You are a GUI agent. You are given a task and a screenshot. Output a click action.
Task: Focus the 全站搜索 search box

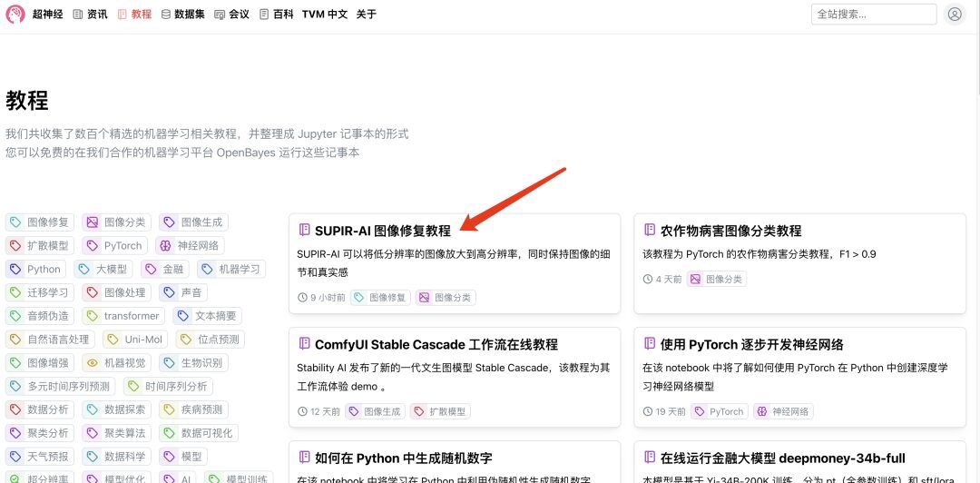[x=873, y=15]
